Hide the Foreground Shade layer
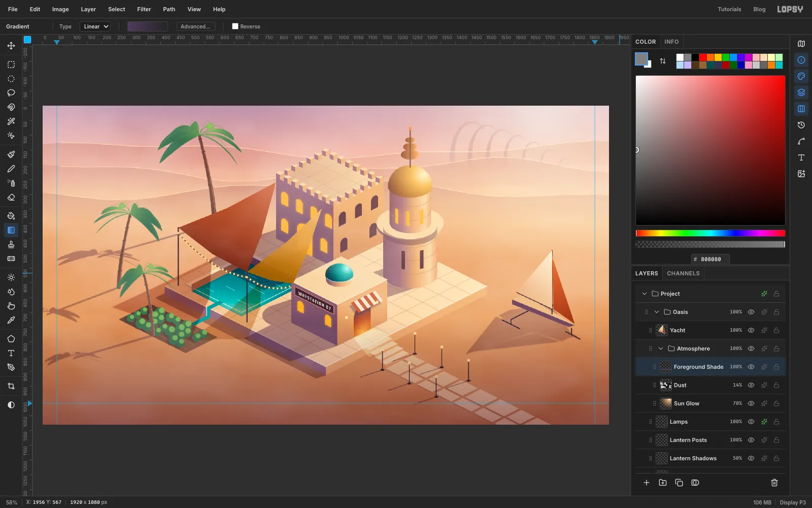This screenshot has width=812, height=508. [751, 367]
